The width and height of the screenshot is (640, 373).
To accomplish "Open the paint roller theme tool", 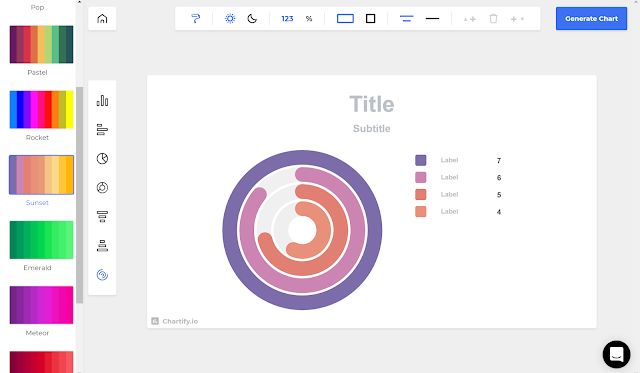I will pos(196,19).
